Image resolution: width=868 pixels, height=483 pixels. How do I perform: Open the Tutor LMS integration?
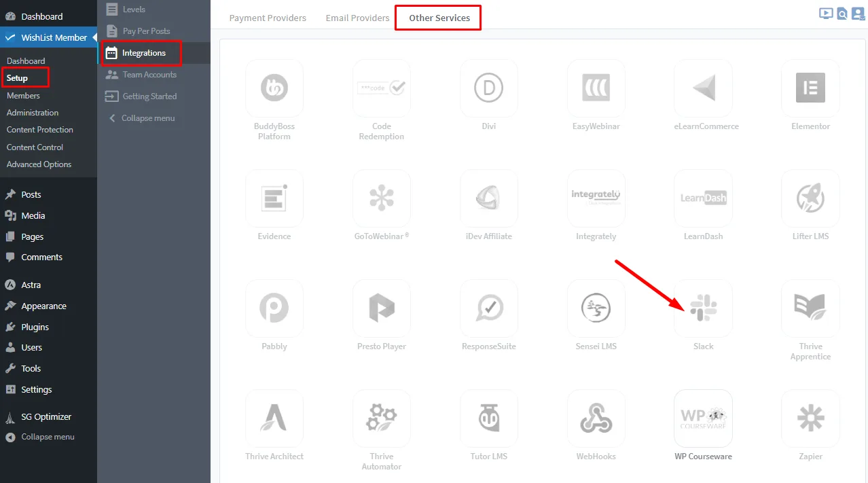tap(489, 418)
